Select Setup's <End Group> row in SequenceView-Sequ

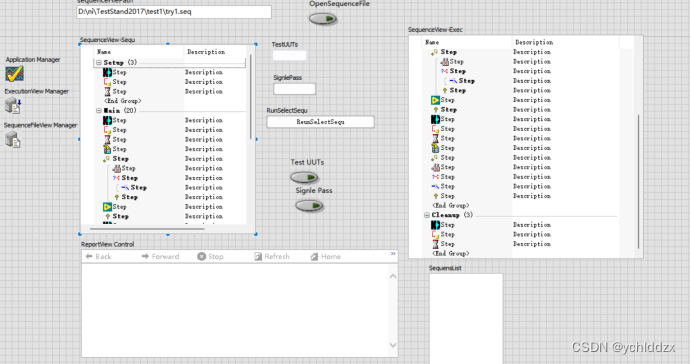(x=123, y=101)
